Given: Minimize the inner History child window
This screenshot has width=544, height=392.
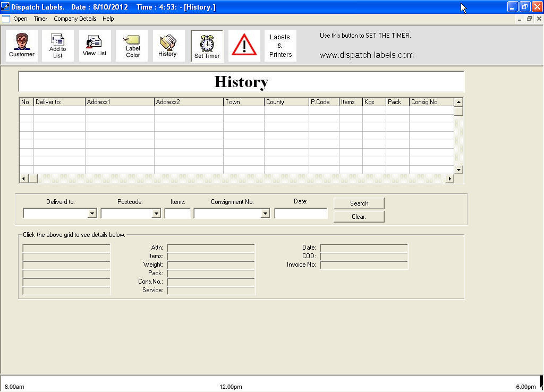Looking at the screenshot, I should click(520, 19).
